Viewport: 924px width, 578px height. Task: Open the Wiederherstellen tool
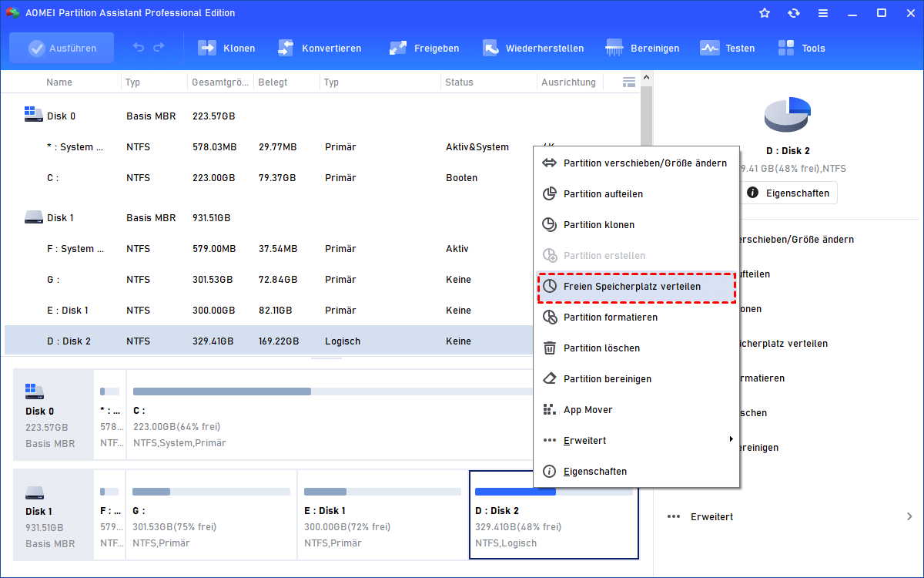(490, 48)
